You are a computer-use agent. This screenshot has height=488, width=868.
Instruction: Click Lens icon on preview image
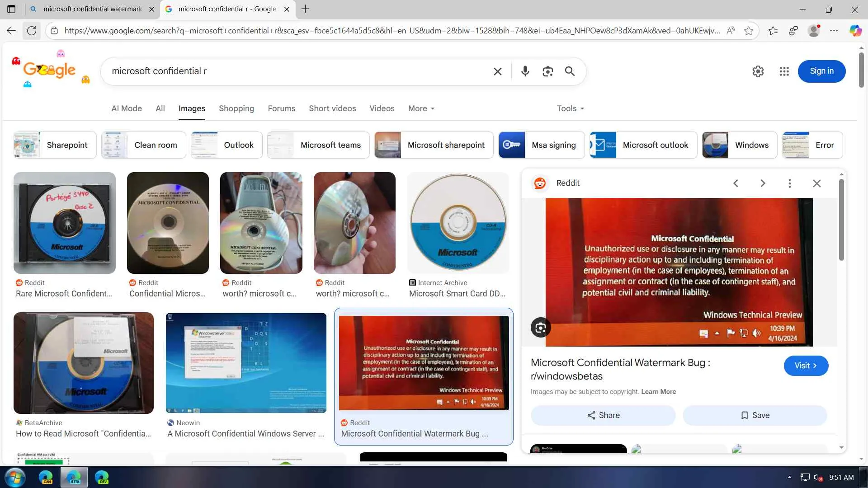[540, 328]
